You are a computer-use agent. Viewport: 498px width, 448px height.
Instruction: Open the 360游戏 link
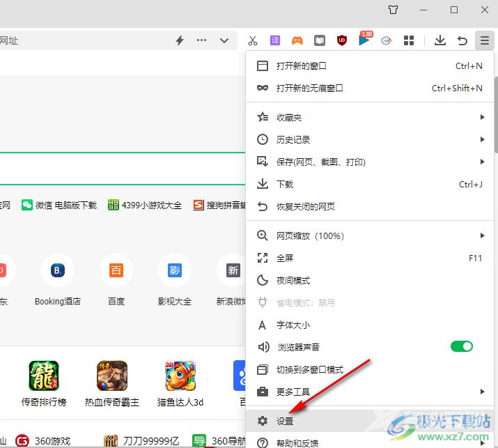(x=42, y=441)
